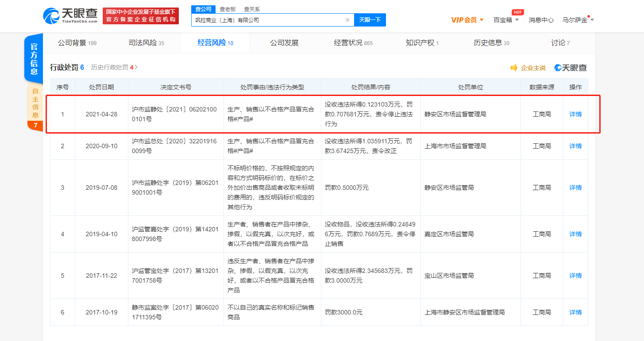The width and height of the screenshot is (644, 341).
Task: Open 详情 for the 2021-04-28 penalty
Action: pos(575,114)
